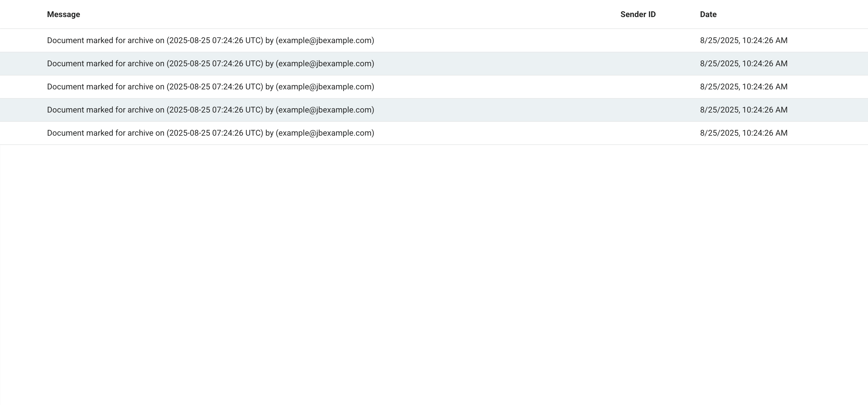The height and width of the screenshot is (405, 868).
Task: Select the first row's archive message text
Action: pyautogui.click(x=210, y=41)
